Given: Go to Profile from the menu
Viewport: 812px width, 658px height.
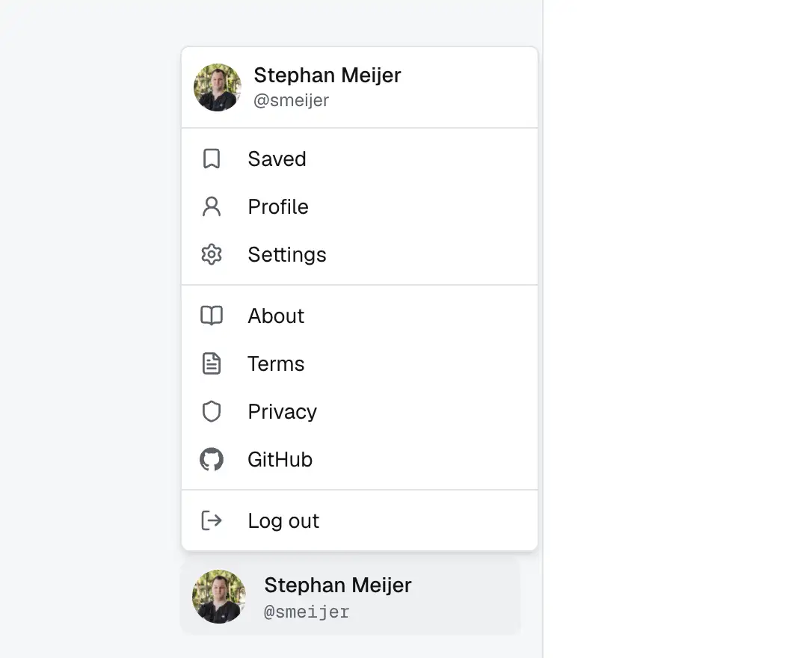Looking at the screenshot, I should click(x=360, y=206).
